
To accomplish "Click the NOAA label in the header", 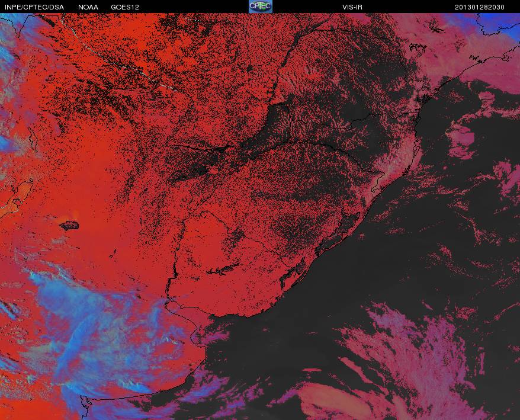I will [x=88, y=7].
